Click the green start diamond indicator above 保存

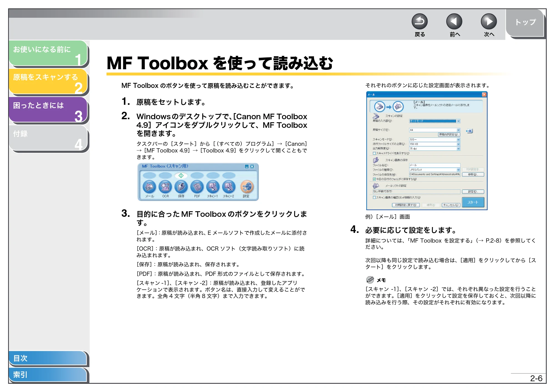pyautogui.click(x=181, y=175)
